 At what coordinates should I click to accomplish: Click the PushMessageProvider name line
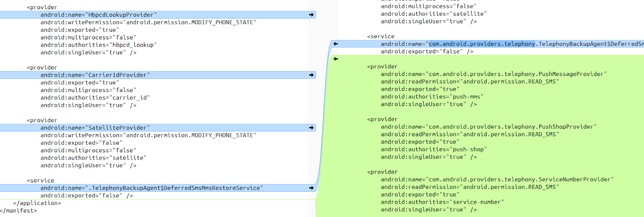(493, 74)
